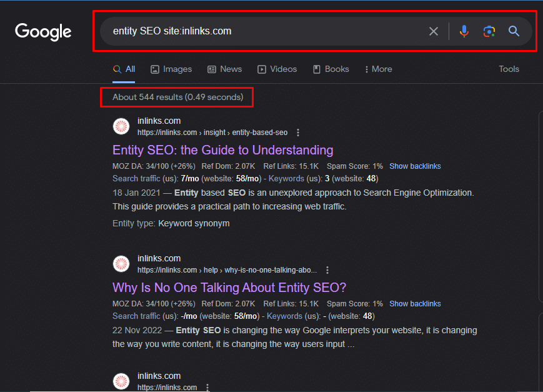Switch to the News tab

(224, 69)
